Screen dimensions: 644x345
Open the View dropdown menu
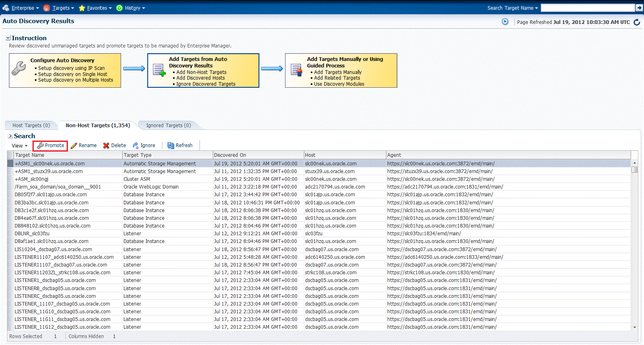20,145
